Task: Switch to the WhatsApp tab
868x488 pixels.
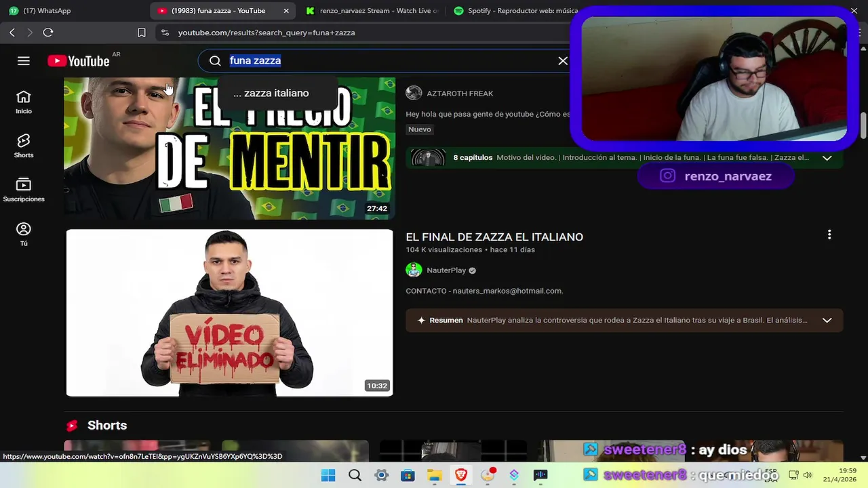Action: 75,11
